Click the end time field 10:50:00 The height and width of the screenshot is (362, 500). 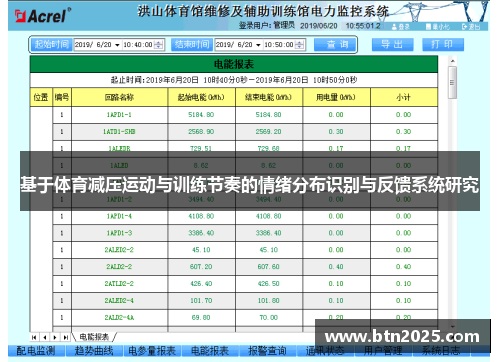(279, 45)
